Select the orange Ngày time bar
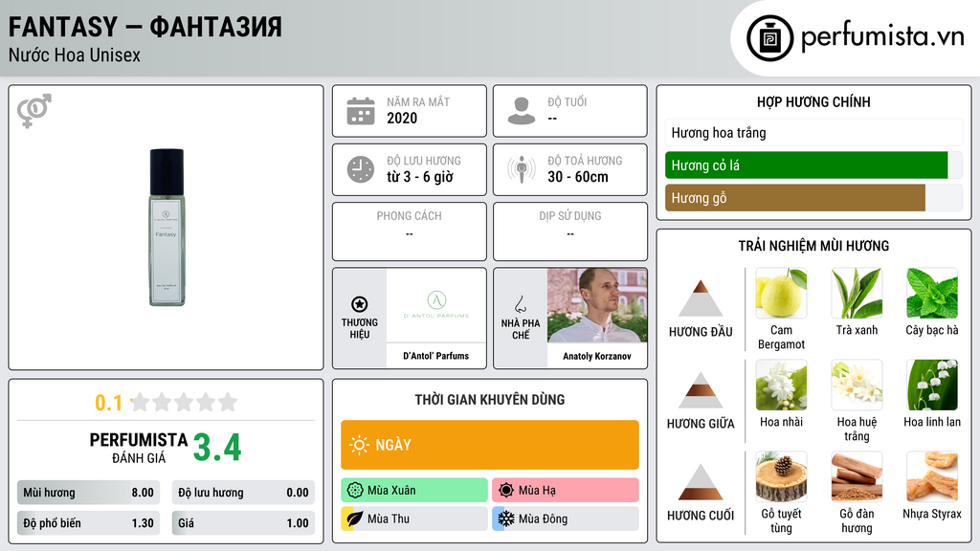Image resolution: width=980 pixels, height=551 pixels. 490,445
